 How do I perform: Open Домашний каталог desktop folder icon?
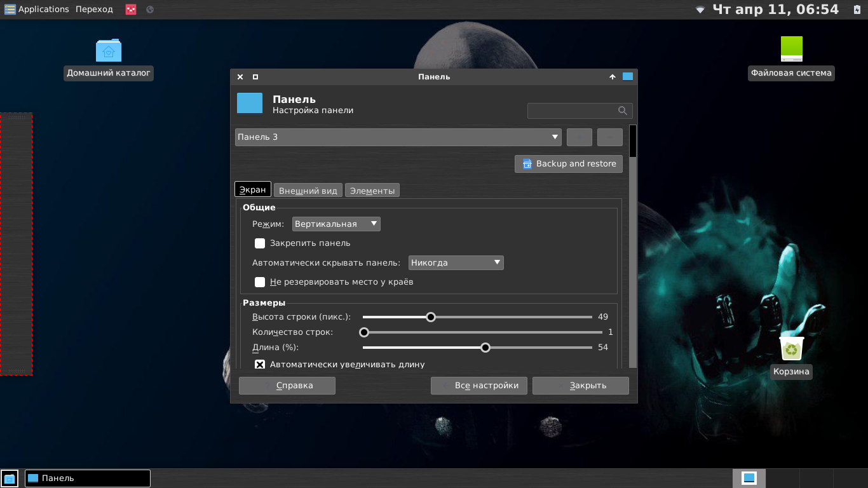[x=109, y=51]
